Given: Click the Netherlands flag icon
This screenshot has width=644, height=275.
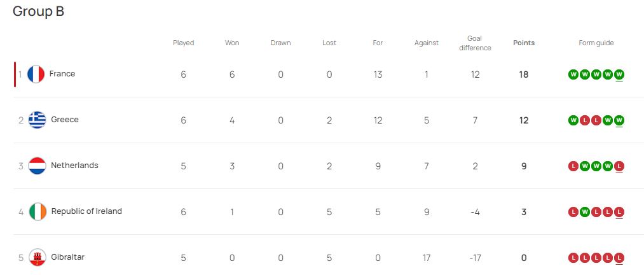Looking at the screenshot, I should [38, 166].
